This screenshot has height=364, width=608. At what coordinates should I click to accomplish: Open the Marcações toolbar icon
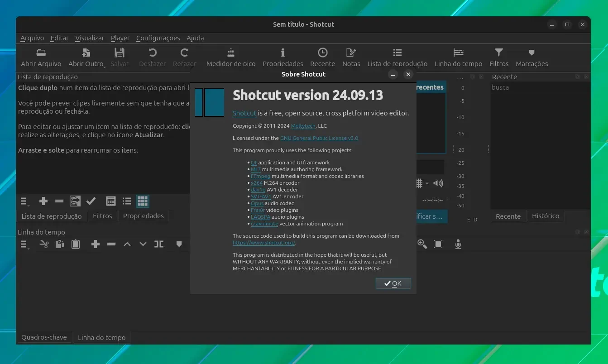click(x=532, y=53)
